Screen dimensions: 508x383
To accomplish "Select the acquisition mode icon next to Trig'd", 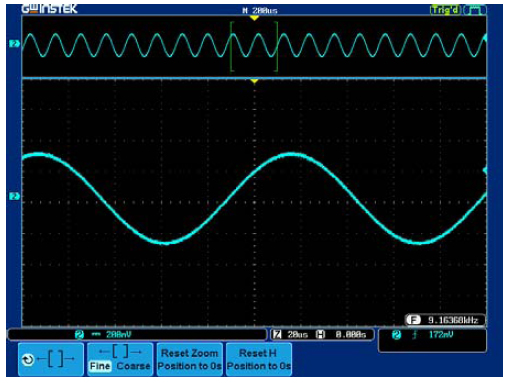I will coord(475,10).
